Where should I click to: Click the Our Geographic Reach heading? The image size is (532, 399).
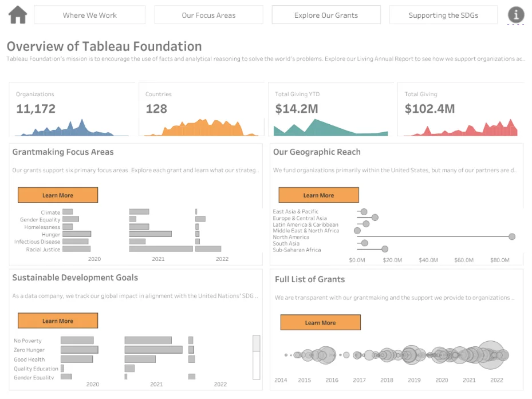click(317, 152)
